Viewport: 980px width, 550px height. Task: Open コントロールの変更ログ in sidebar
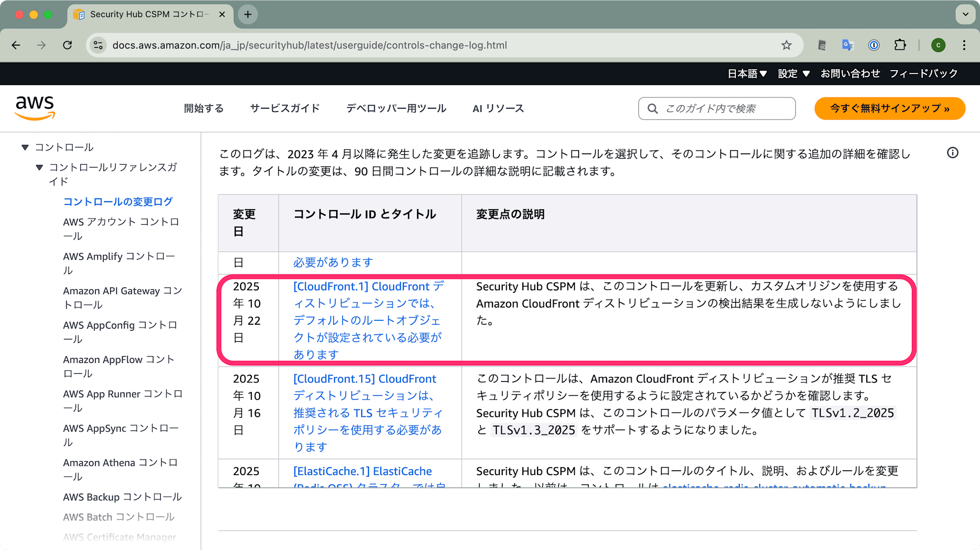(118, 202)
